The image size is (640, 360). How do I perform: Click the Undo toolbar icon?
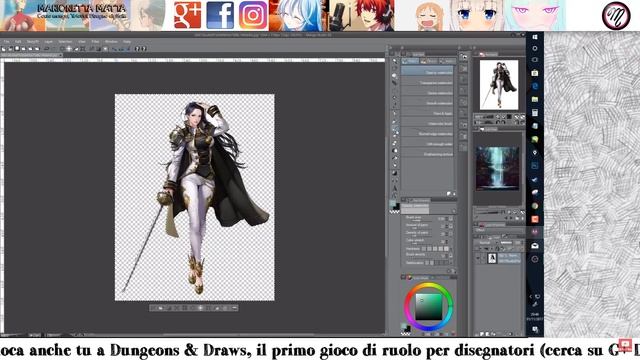pos(46,49)
